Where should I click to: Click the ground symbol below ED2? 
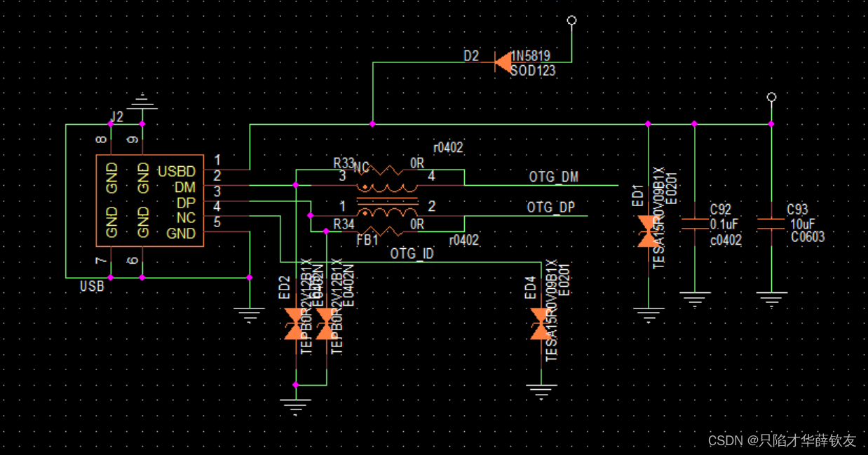(295, 407)
